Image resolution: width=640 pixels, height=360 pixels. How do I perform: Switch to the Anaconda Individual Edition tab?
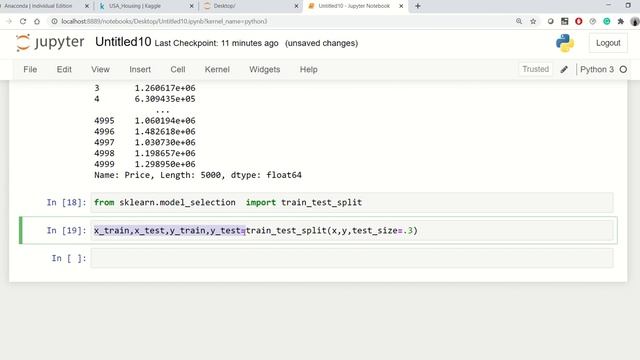click(38, 6)
